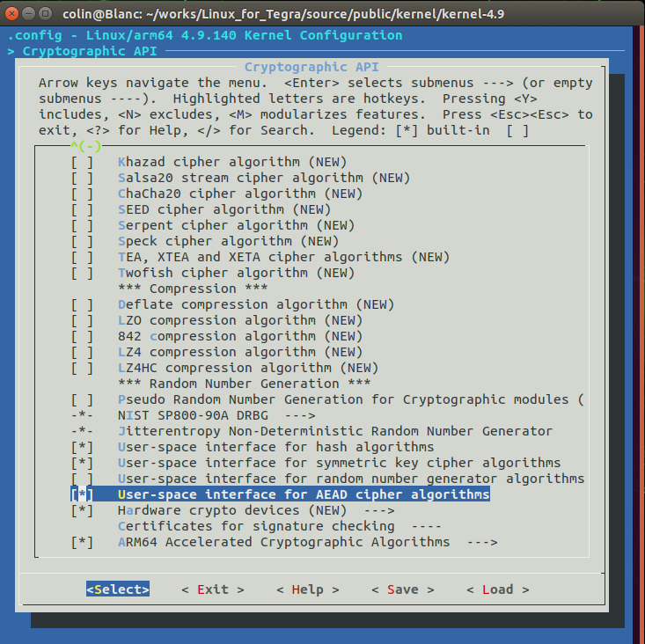The width and height of the screenshot is (645, 644).
Task: Open Certificates for signature checking submenu
Action: click(x=279, y=526)
